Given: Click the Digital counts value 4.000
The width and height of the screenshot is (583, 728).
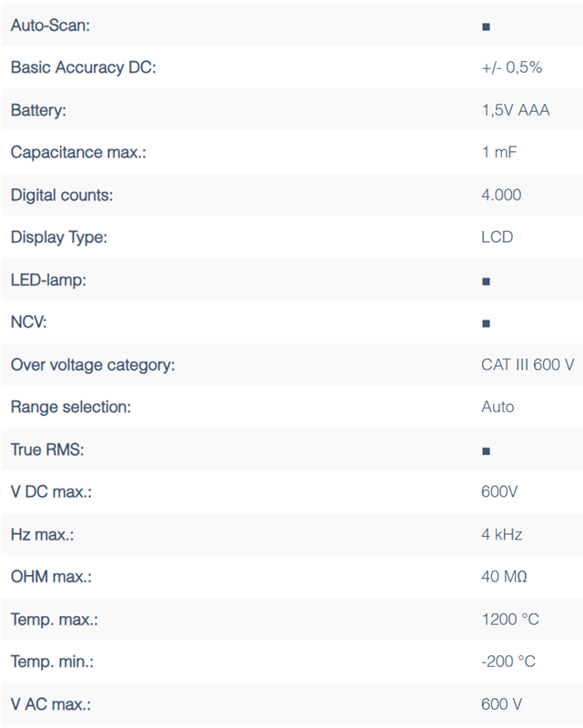Looking at the screenshot, I should [x=501, y=195].
